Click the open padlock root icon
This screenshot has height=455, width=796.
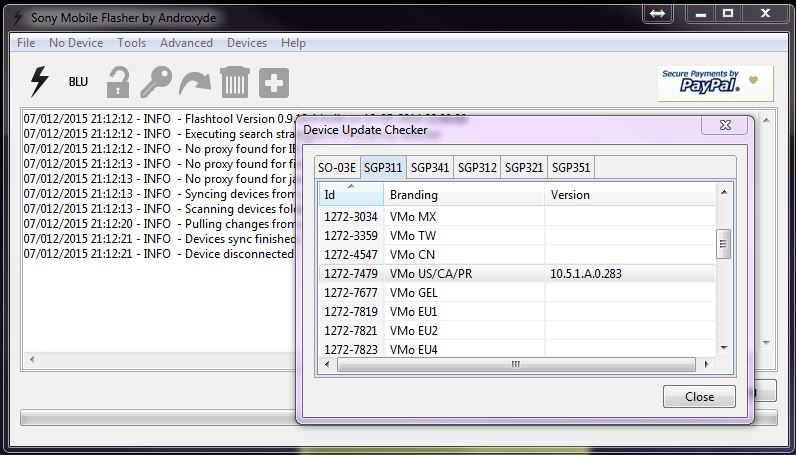tap(118, 82)
